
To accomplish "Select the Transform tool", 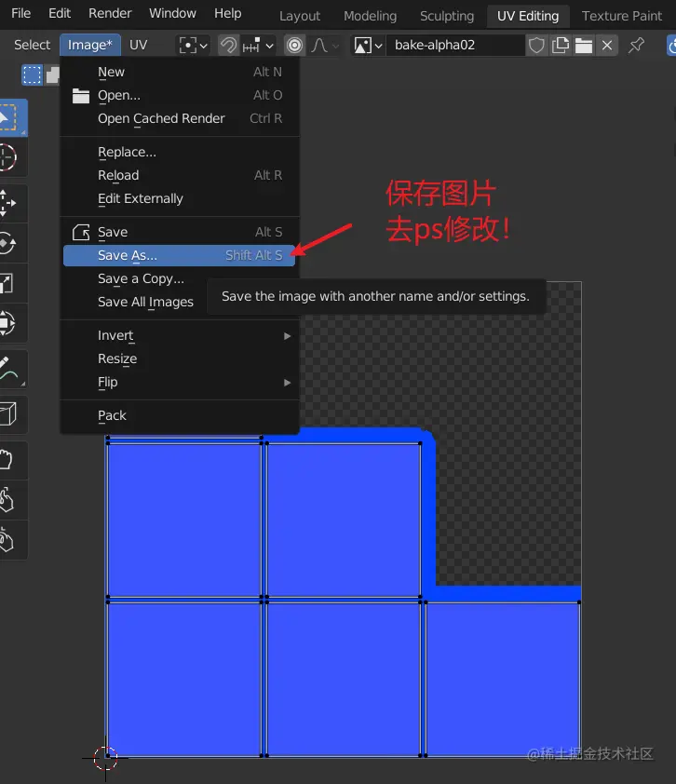I will pyautogui.click(x=11, y=323).
